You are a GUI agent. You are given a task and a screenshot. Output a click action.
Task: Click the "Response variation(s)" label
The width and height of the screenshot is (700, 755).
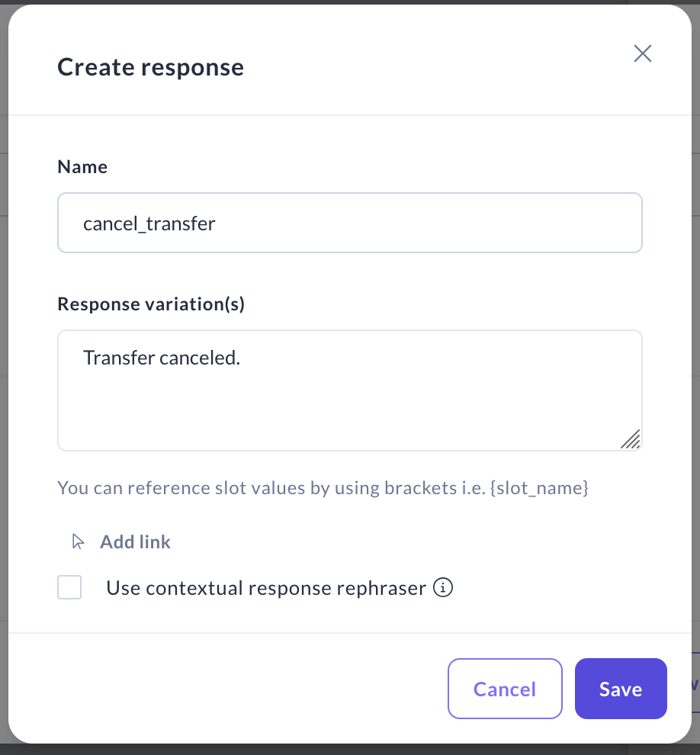tap(151, 304)
